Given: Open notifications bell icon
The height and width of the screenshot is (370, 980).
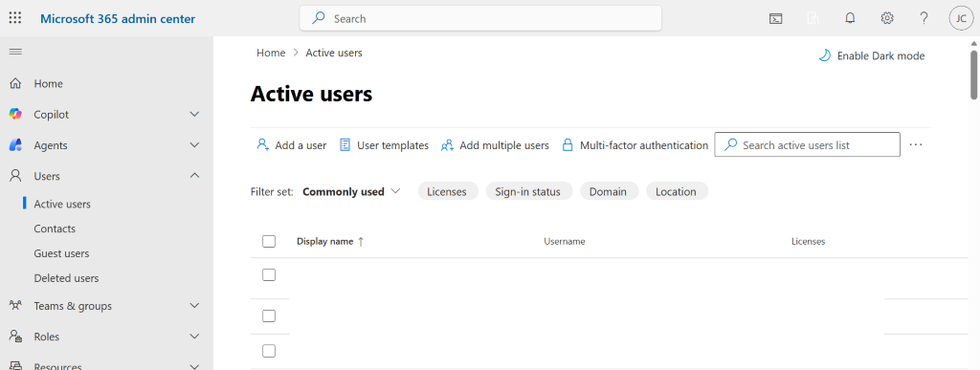Looking at the screenshot, I should (850, 18).
